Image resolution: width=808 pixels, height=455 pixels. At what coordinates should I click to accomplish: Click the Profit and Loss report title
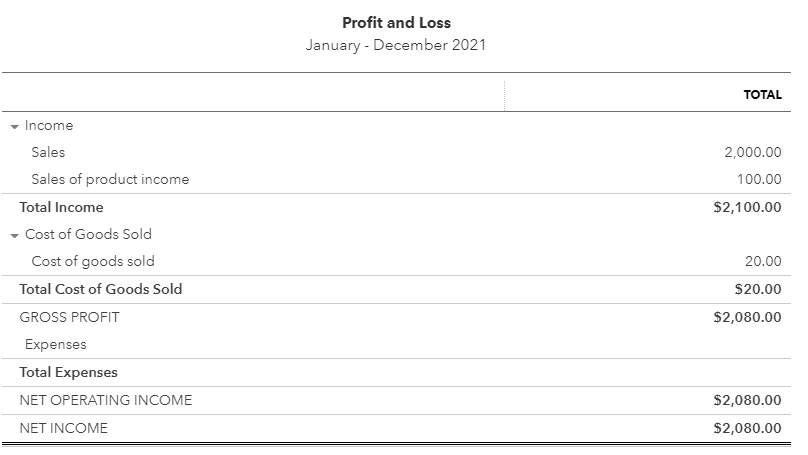[x=396, y=23]
